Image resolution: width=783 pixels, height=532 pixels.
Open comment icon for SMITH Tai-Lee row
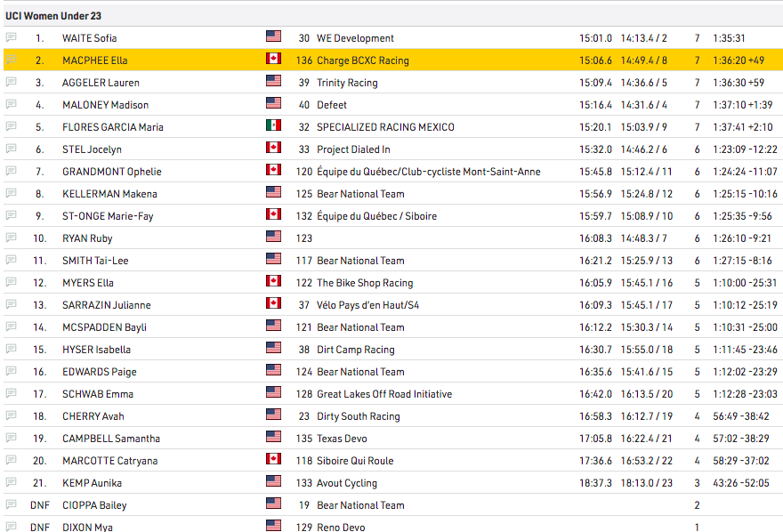click(x=11, y=260)
